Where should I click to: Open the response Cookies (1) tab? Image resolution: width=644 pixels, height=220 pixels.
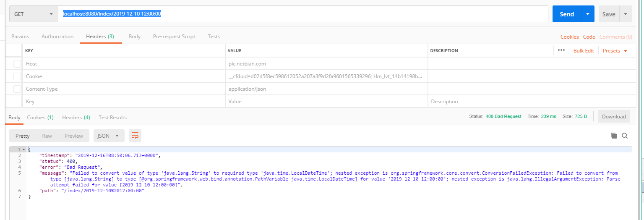40,118
